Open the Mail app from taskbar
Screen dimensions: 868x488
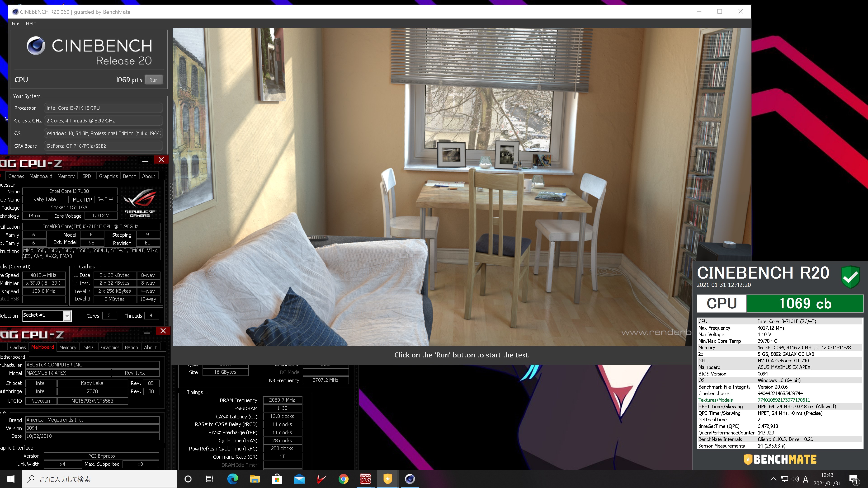299,479
